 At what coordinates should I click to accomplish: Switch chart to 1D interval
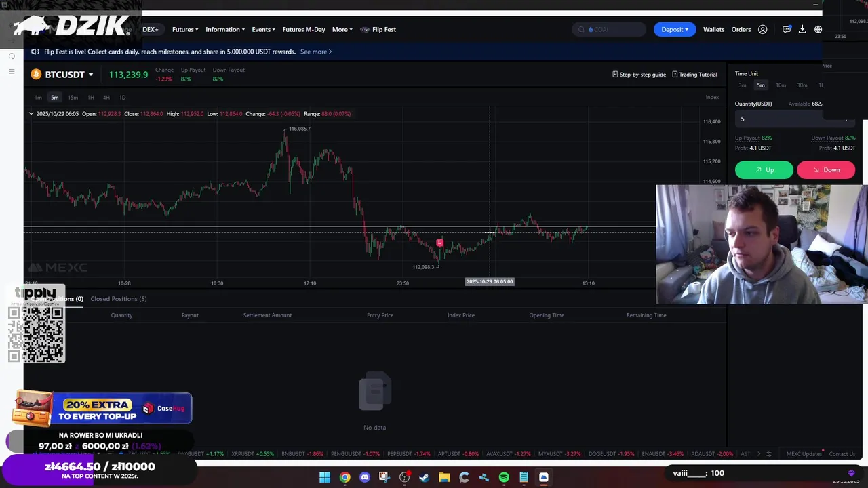[x=122, y=98]
